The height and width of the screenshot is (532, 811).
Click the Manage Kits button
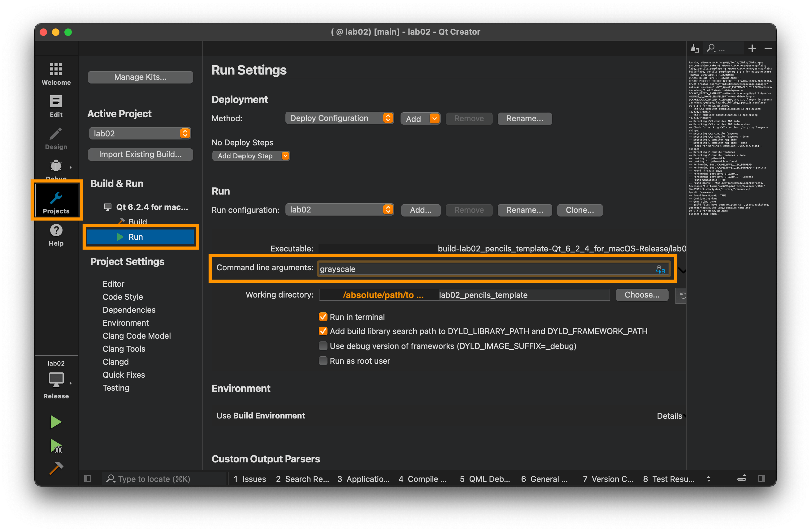(140, 77)
